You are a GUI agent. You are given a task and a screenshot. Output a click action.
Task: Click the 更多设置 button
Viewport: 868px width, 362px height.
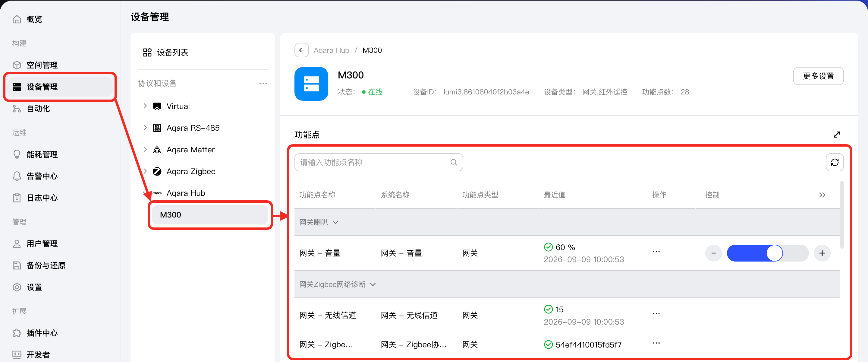click(818, 76)
